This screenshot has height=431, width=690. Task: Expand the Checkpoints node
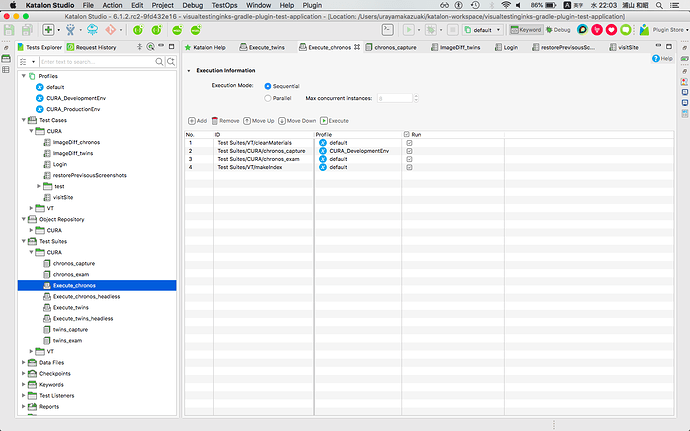coord(24,373)
